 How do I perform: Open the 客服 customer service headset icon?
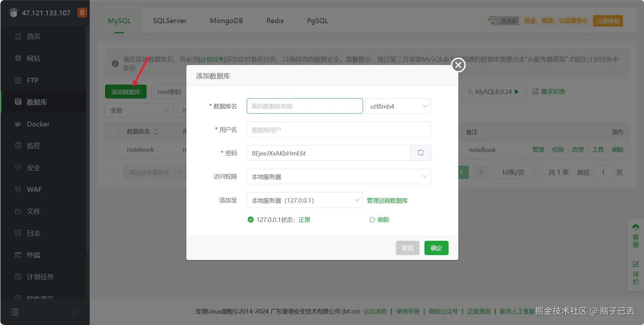pyautogui.click(x=636, y=227)
